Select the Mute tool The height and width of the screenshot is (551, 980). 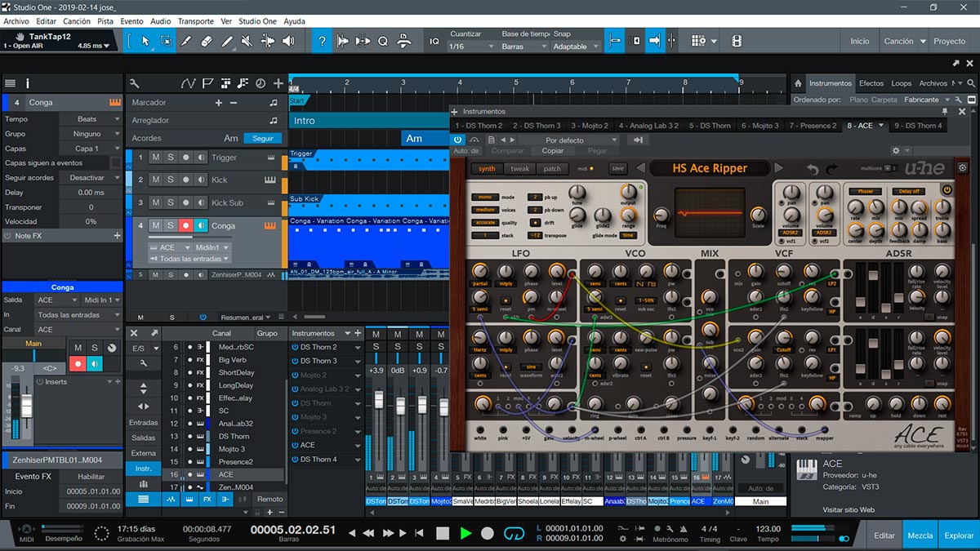[247, 41]
